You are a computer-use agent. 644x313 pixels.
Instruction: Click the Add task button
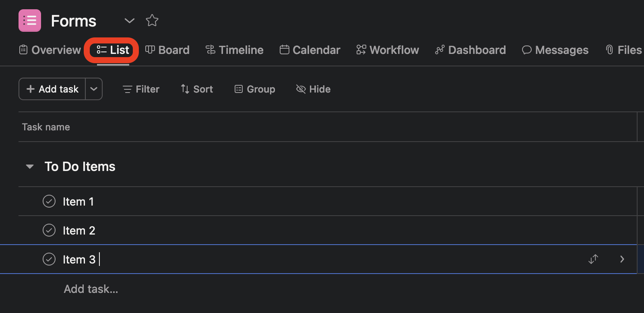tap(52, 89)
